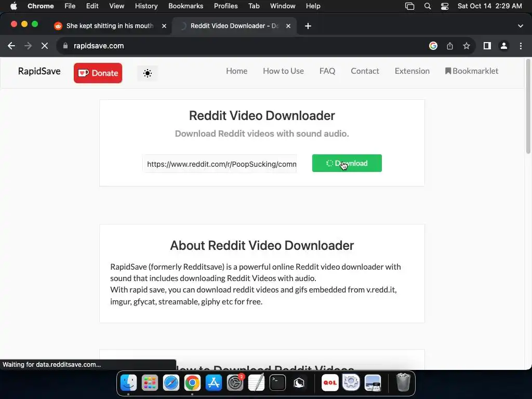This screenshot has width=532, height=399.
Task: Open the Home nav link
Action: (236, 71)
